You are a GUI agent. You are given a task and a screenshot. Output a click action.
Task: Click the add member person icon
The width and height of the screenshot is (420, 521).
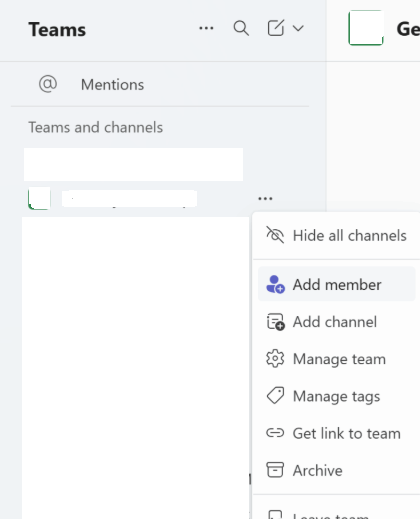275,284
